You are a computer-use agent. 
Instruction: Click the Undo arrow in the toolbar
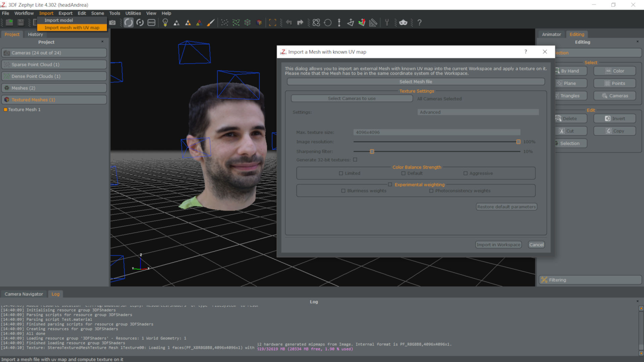click(x=289, y=22)
